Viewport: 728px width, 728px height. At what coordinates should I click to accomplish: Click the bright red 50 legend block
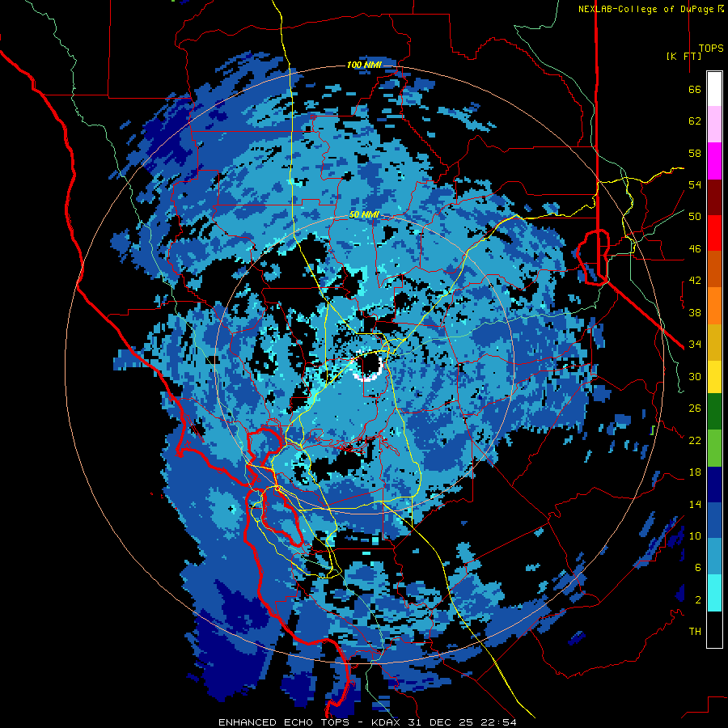(714, 233)
